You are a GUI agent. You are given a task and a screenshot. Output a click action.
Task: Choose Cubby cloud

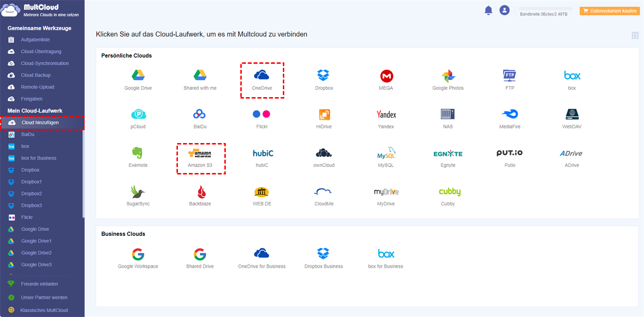[x=450, y=192]
